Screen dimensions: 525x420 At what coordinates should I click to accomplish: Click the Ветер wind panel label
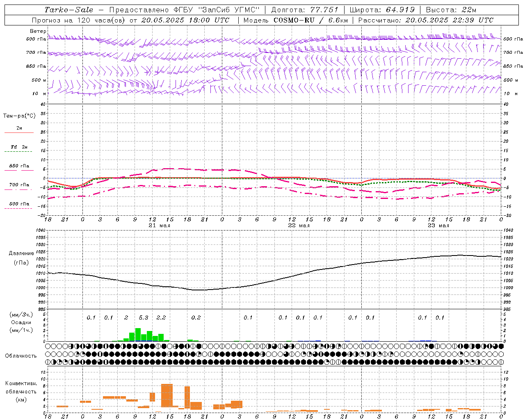pyautogui.click(x=38, y=31)
